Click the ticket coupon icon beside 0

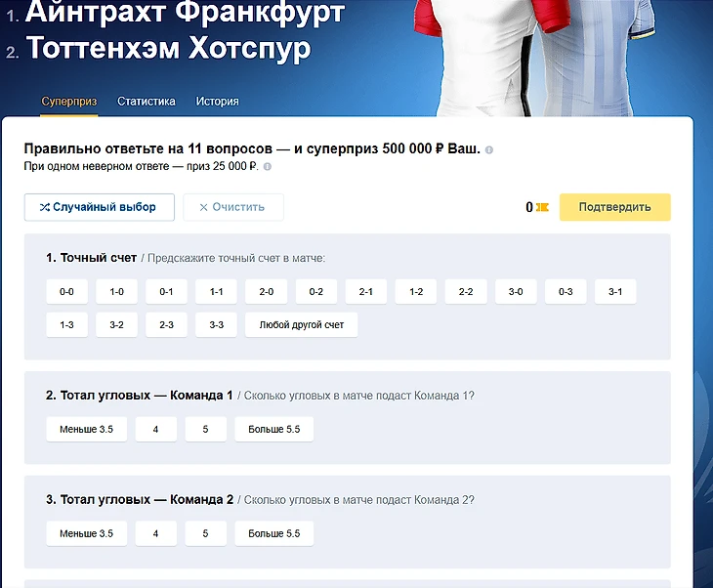542,207
